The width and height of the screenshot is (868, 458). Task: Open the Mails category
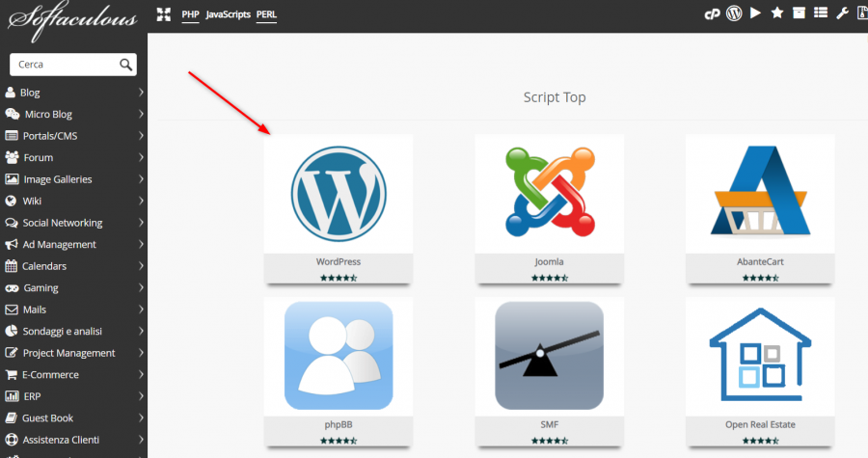35,310
